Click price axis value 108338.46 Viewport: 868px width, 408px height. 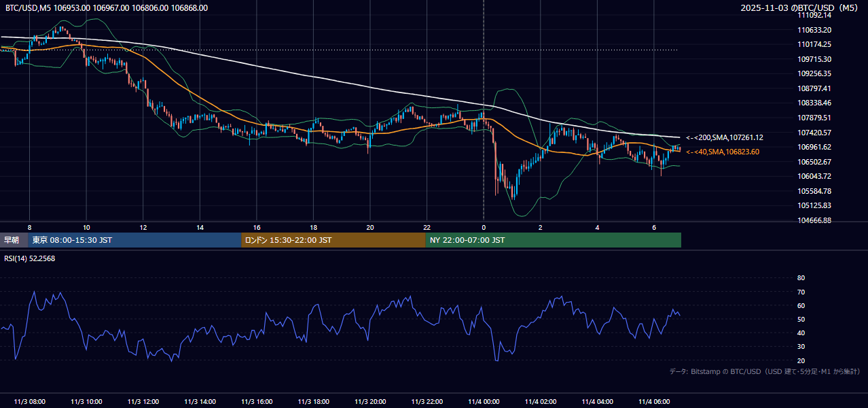coord(814,103)
